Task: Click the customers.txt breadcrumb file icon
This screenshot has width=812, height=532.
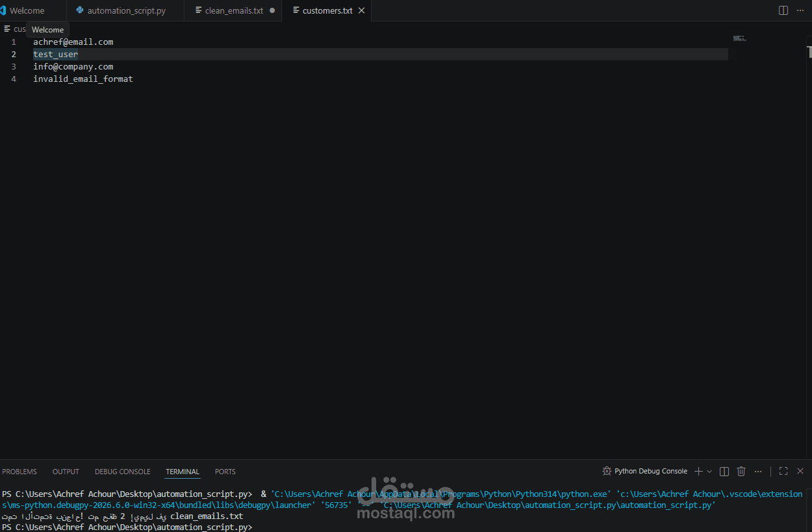Action: (7, 29)
